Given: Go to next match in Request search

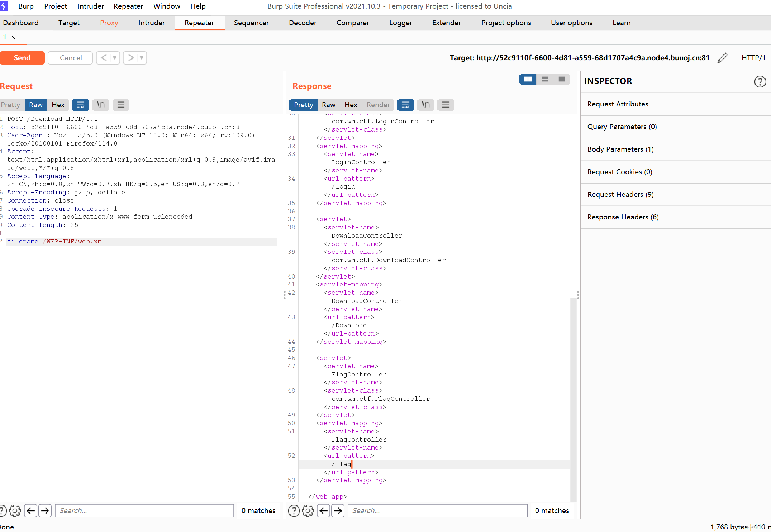Looking at the screenshot, I should tap(45, 510).
